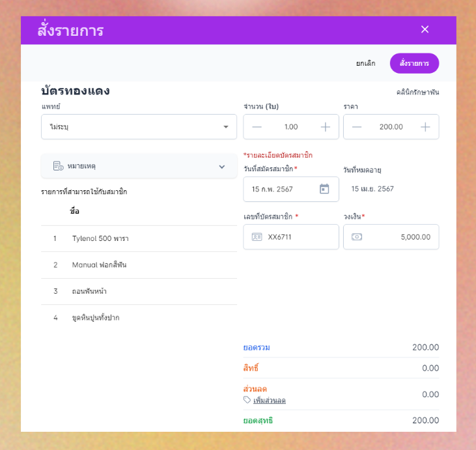Viewport: 476px width, 450px height.
Task: Click the ยอดสุทธิ net total 200.00
Action: pos(425,421)
